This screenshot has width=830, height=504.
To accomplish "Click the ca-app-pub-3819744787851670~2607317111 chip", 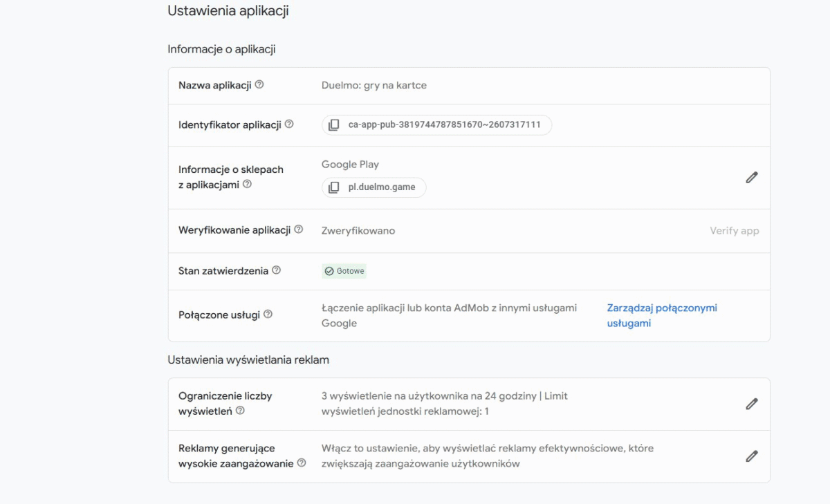I will pyautogui.click(x=436, y=125).
